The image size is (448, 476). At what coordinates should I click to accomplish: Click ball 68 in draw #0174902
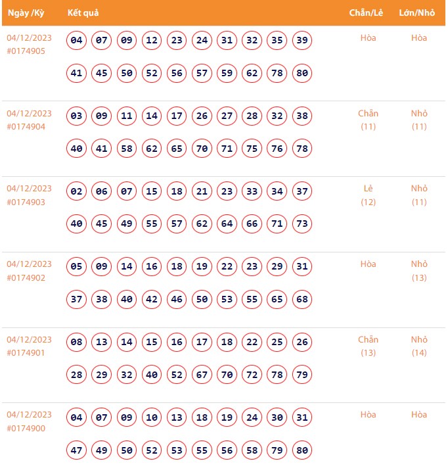tap(302, 300)
